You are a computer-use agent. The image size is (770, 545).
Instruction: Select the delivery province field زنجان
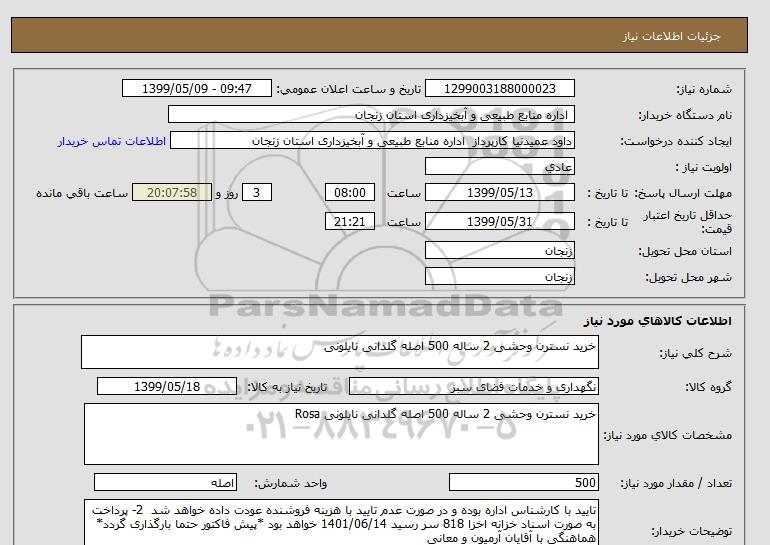pos(499,250)
